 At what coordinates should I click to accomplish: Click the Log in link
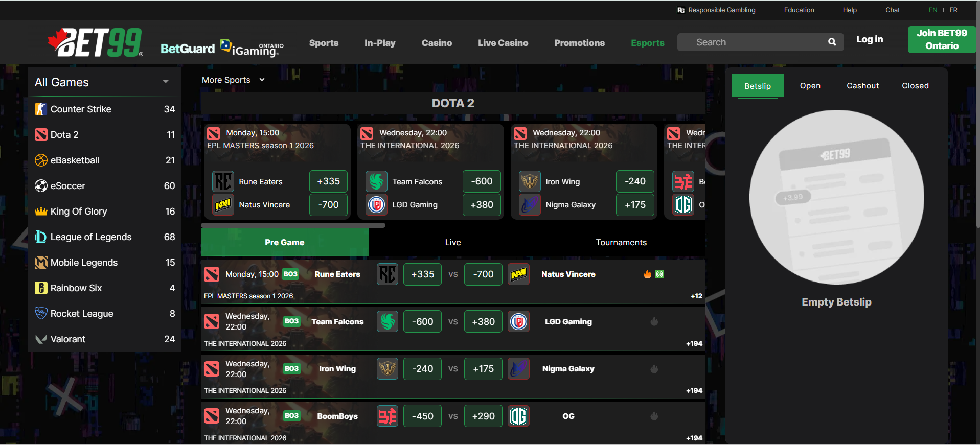pyautogui.click(x=870, y=39)
